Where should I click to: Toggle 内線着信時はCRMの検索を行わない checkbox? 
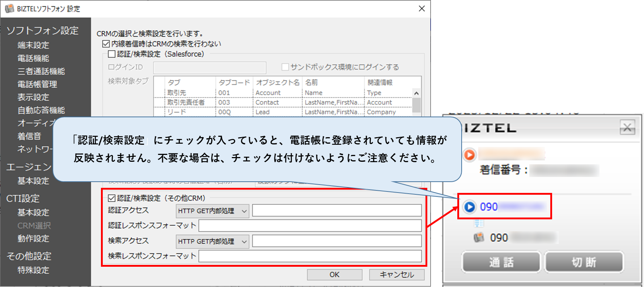(x=106, y=44)
